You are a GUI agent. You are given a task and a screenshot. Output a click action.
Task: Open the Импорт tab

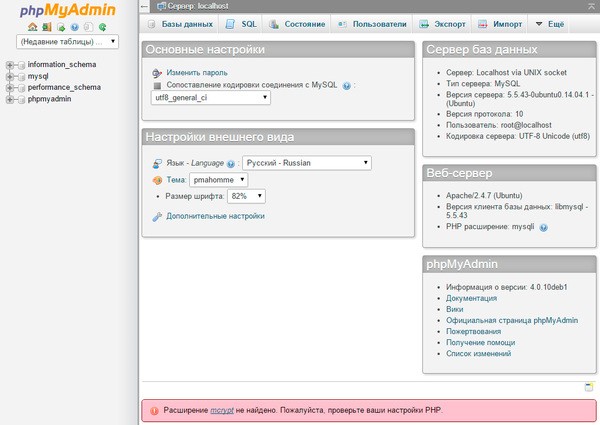pyautogui.click(x=500, y=24)
